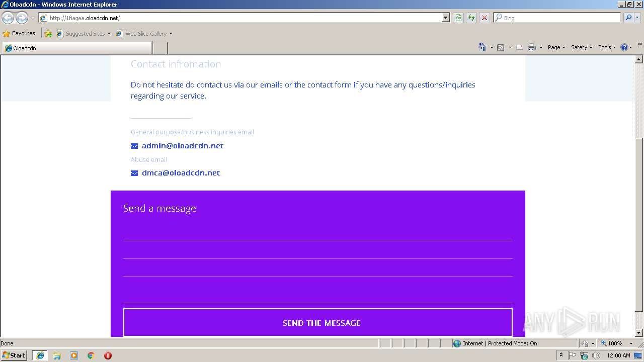The image size is (644, 362).
Task: Open Windows Explorer folder in taskbar
Action: 57,355
